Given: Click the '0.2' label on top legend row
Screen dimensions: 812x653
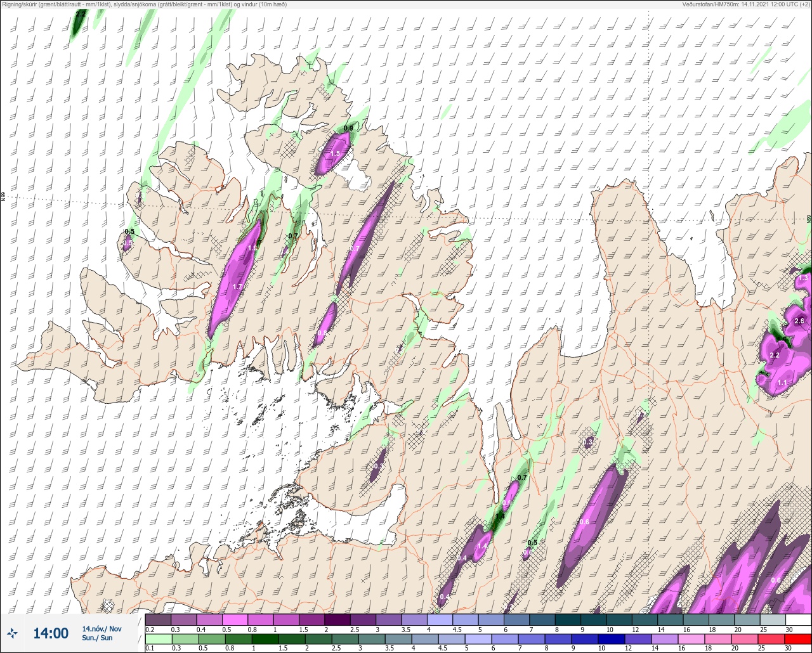Looking at the screenshot, I should pos(150,629).
